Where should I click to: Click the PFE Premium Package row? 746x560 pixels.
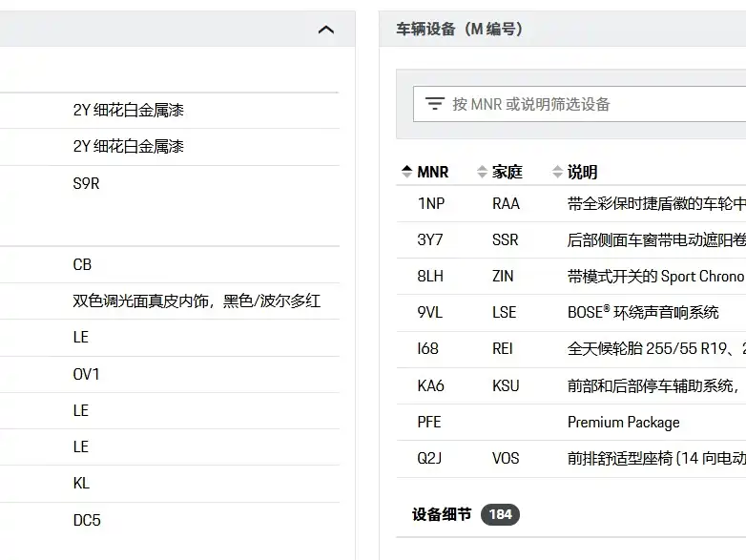pos(572,422)
